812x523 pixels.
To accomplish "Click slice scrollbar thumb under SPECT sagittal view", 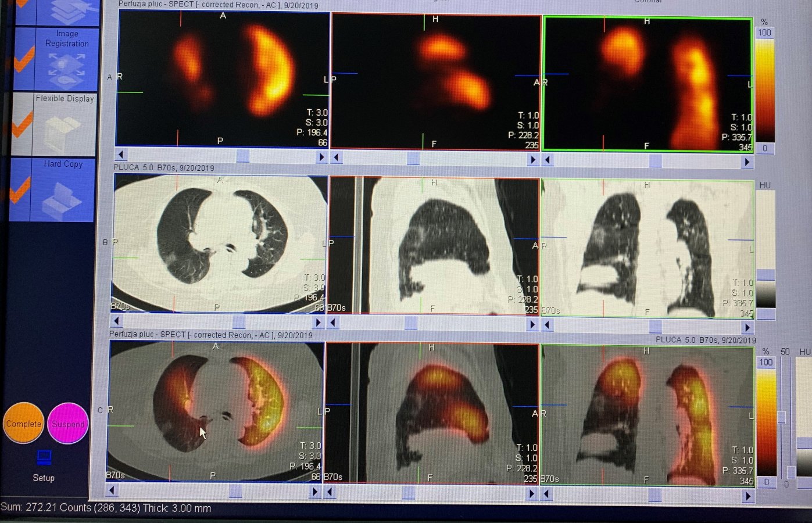I will pyautogui.click(x=413, y=159).
